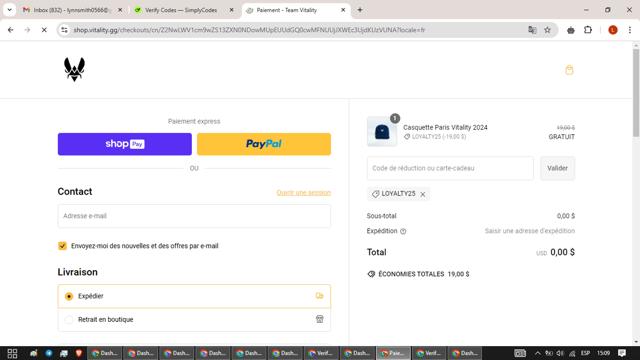The image size is (640, 360).
Task: Open Brave browser from taskbar
Action: (x=79, y=353)
